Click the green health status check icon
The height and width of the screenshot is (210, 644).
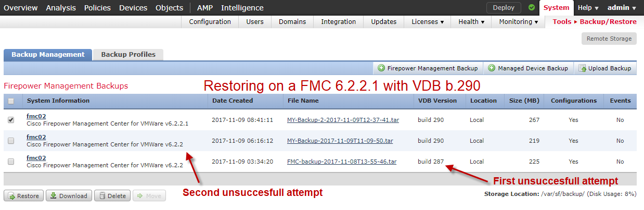tap(531, 8)
